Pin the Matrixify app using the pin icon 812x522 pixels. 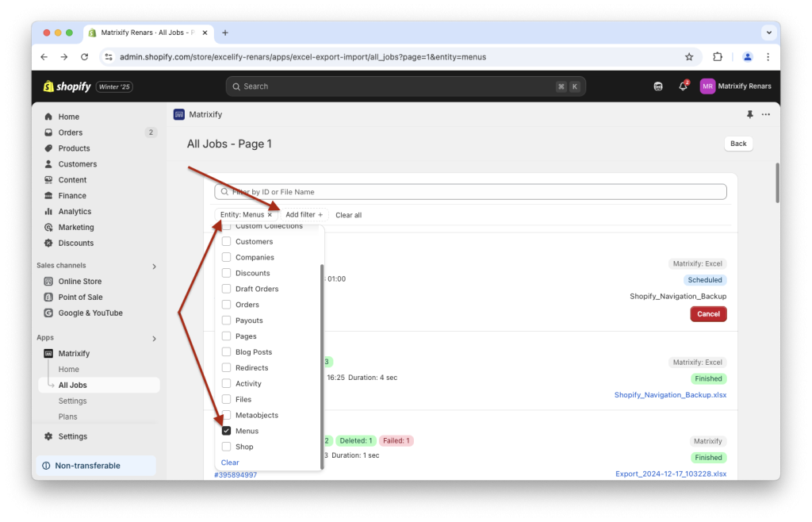tap(749, 114)
